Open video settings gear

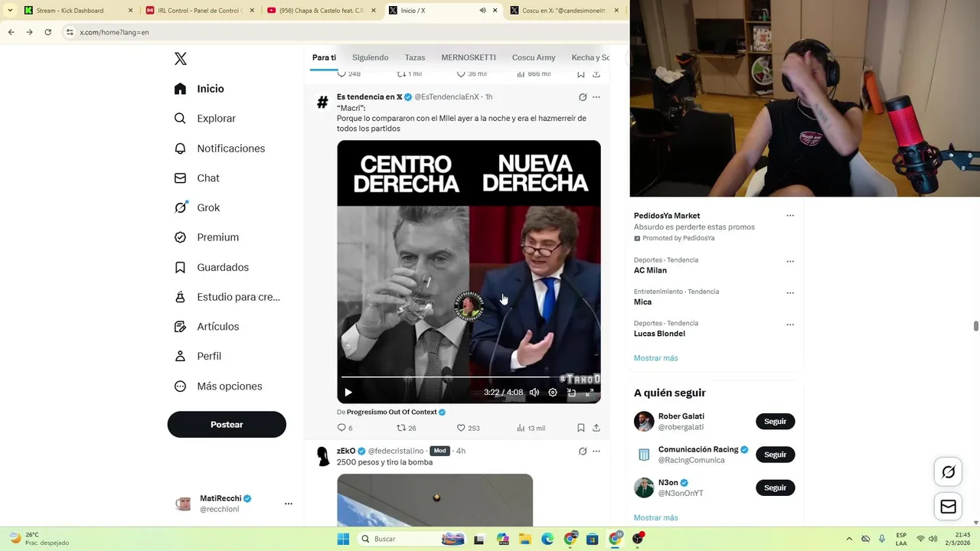coord(553,393)
